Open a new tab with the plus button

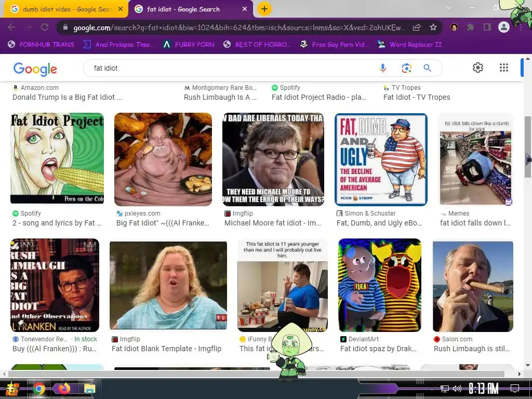coord(264,9)
